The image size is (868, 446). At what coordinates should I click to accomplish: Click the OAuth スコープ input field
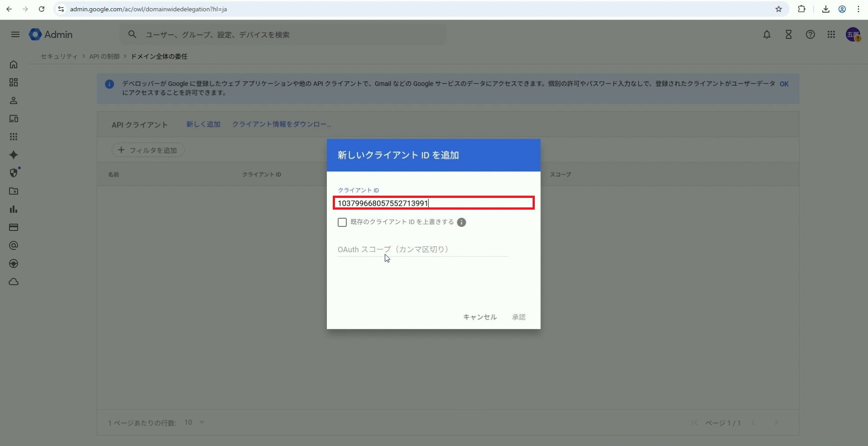click(422, 249)
